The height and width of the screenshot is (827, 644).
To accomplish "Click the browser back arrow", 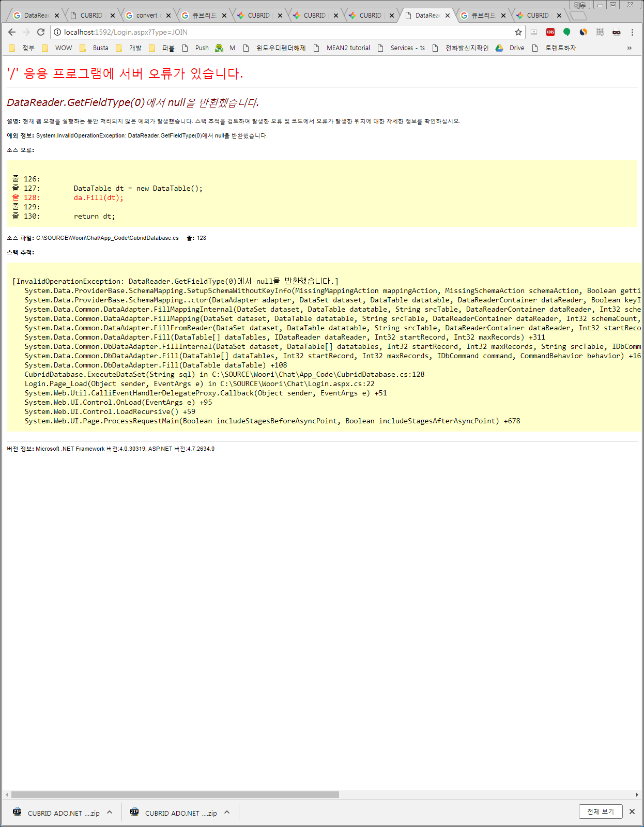I will [x=12, y=32].
